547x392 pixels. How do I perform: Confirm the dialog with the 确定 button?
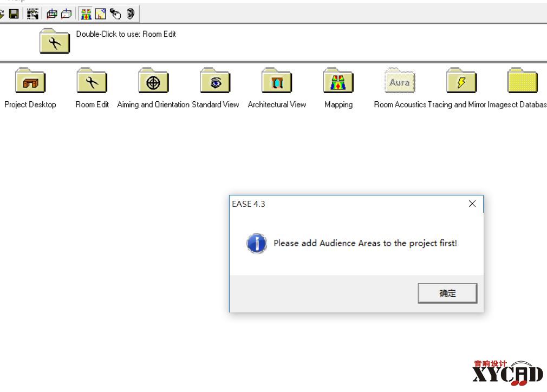coord(447,293)
